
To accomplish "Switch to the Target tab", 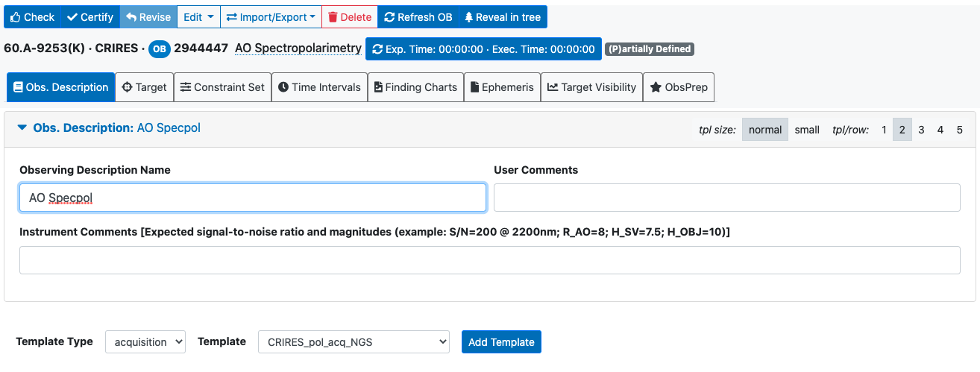I will (144, 87).
